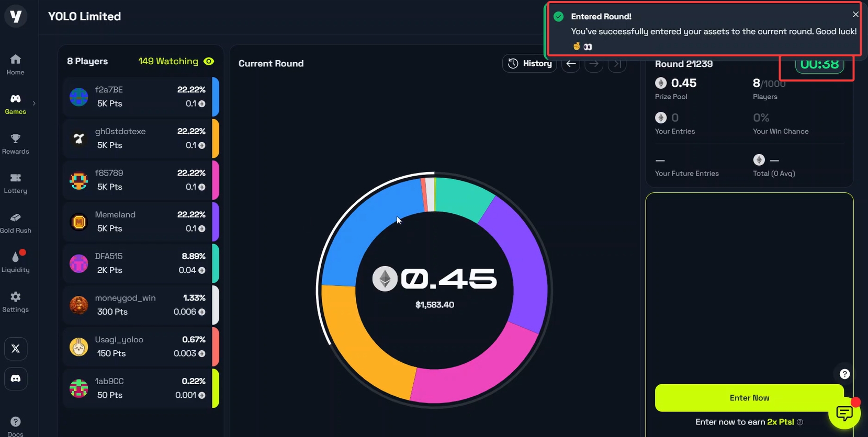Open the Home sidebar page
Viewport: 868px width, 437px height.
pos(16,64)
